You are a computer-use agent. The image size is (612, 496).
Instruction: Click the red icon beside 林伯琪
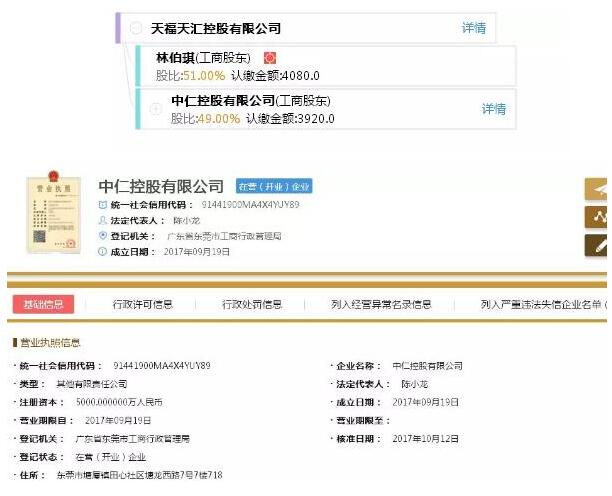pos(270,59)
